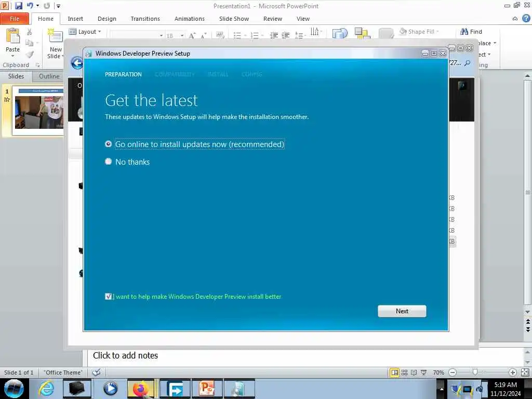Image resolution: width=532 pixels, height=399 pixels.
Task: Uncheck 'I want to help make Windows Developer Preview install better'
Action: point(108,297)
